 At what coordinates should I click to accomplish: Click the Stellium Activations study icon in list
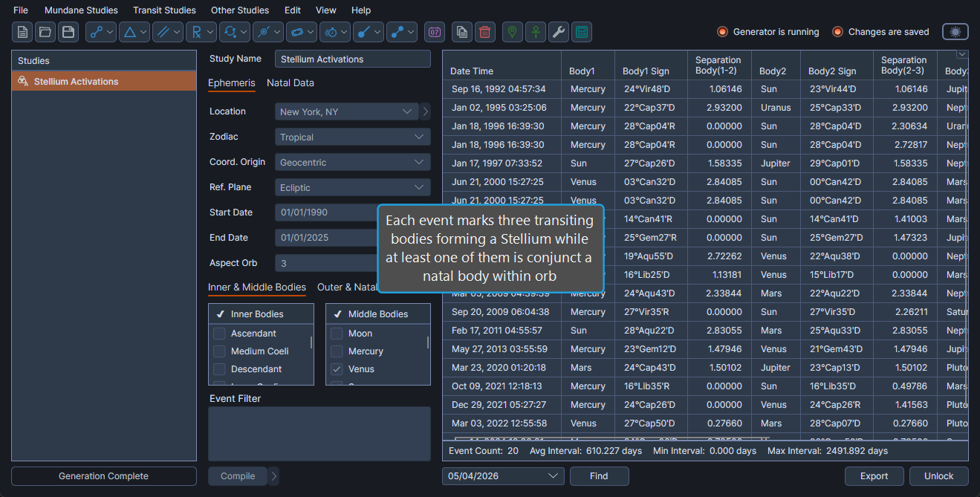[x=23, y=82]
